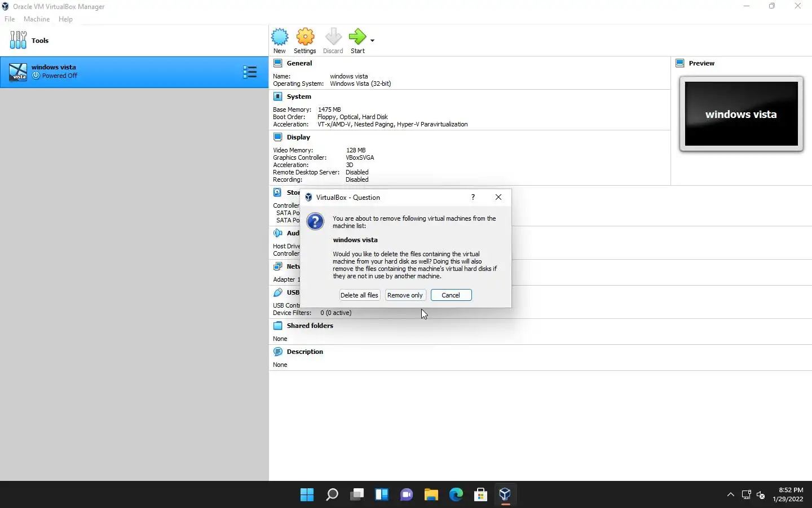Click the 128 MB video memory value
812x508 pixels.
(x=356, y=150)
